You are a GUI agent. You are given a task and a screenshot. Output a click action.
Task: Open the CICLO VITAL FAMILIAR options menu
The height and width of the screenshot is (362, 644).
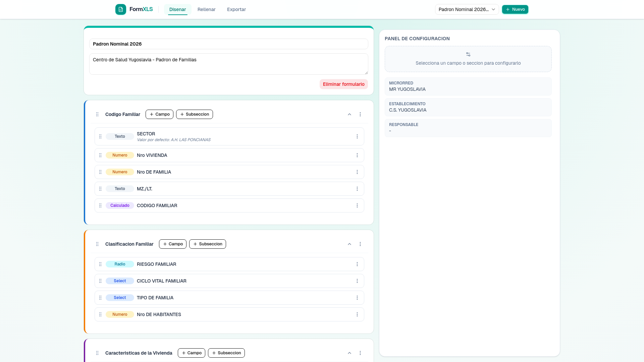coord(357,281)
